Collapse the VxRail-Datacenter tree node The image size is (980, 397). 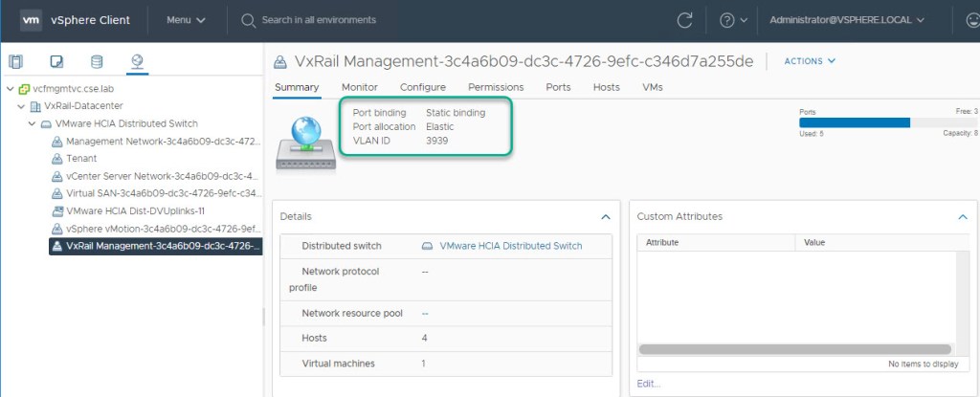pos(21,105)
